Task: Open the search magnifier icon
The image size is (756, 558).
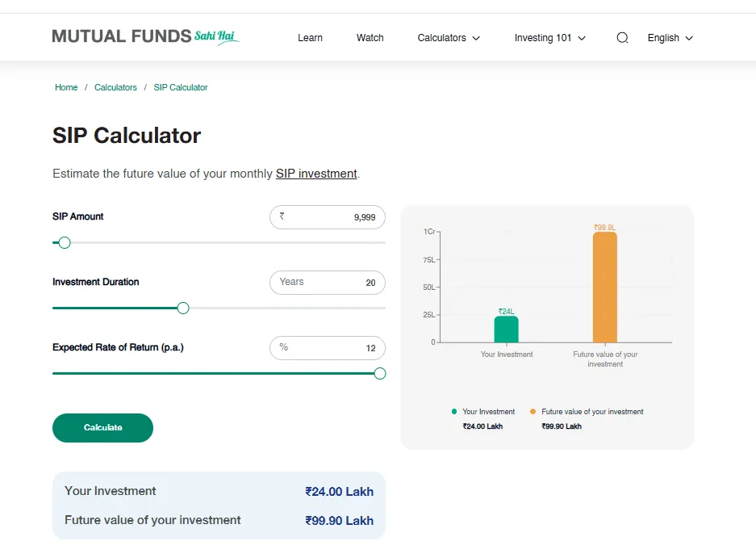Action: point(622,38)
